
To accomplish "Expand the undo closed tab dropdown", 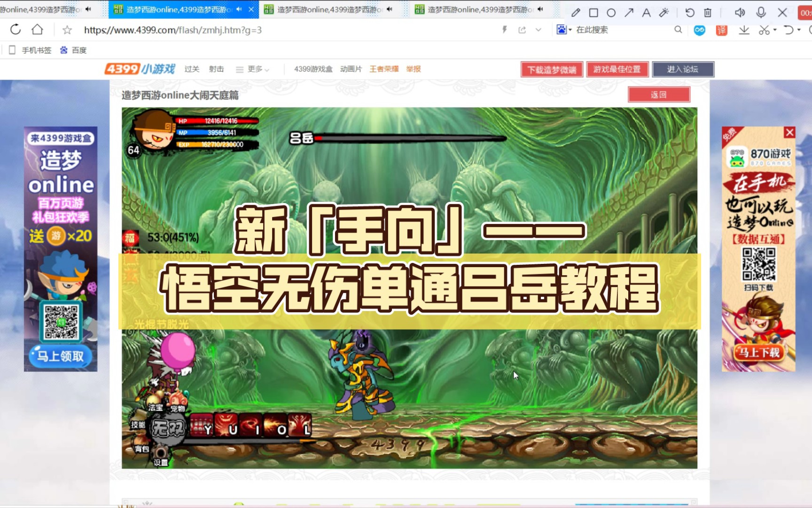I will pyautogui.click(x=799, y=30).
